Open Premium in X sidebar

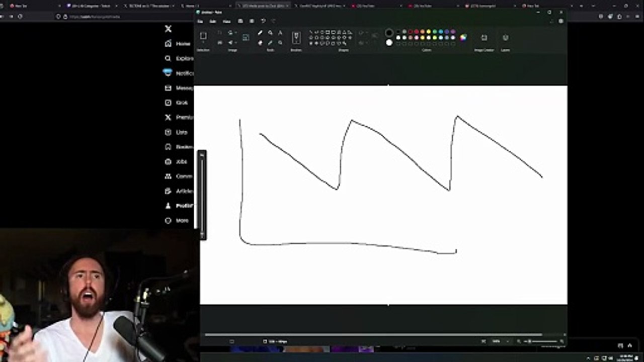point(179,117)
